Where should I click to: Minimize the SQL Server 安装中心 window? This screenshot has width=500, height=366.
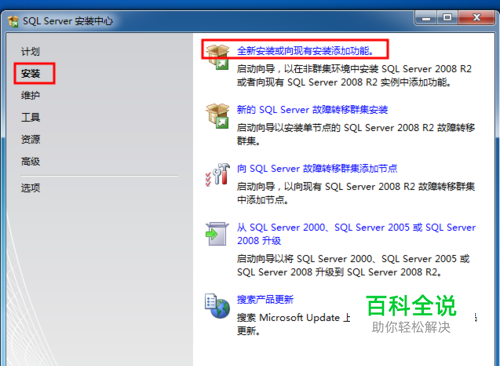[426, 18]
